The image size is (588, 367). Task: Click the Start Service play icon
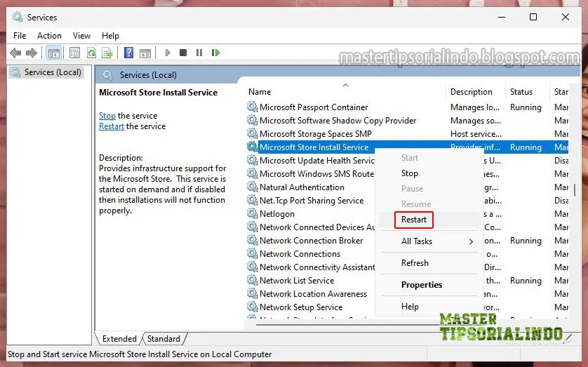coord(168,53)
